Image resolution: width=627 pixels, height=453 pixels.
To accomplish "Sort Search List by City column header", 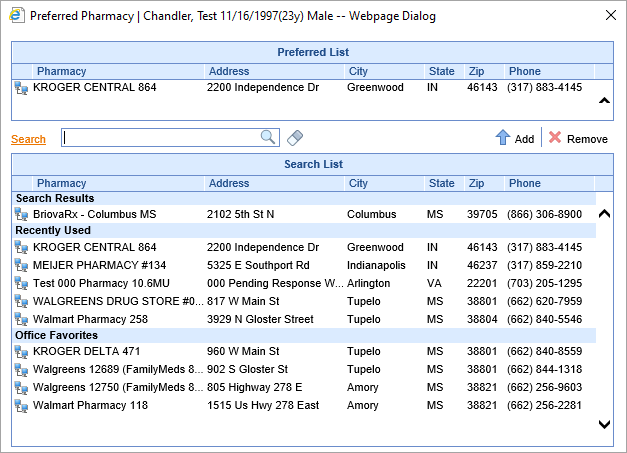I will 358,183.
